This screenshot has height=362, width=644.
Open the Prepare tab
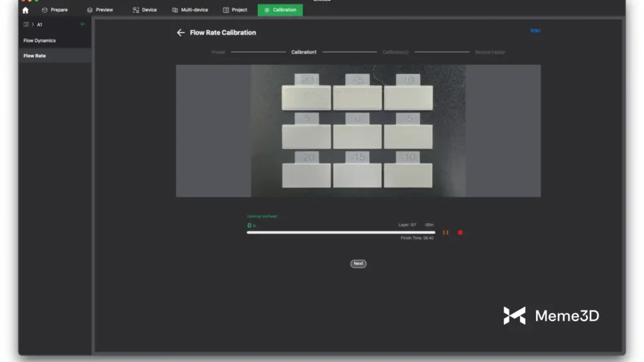[x=55, y=10]
